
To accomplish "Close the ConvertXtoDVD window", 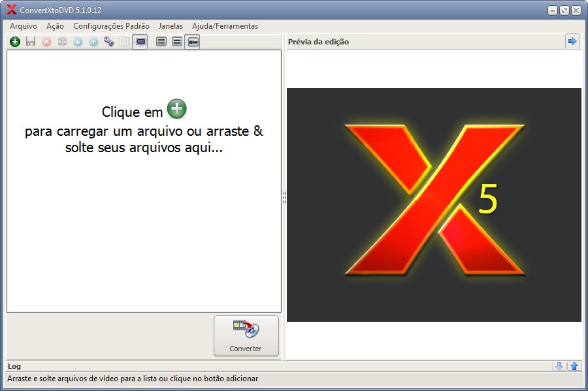I will [576, 10].
